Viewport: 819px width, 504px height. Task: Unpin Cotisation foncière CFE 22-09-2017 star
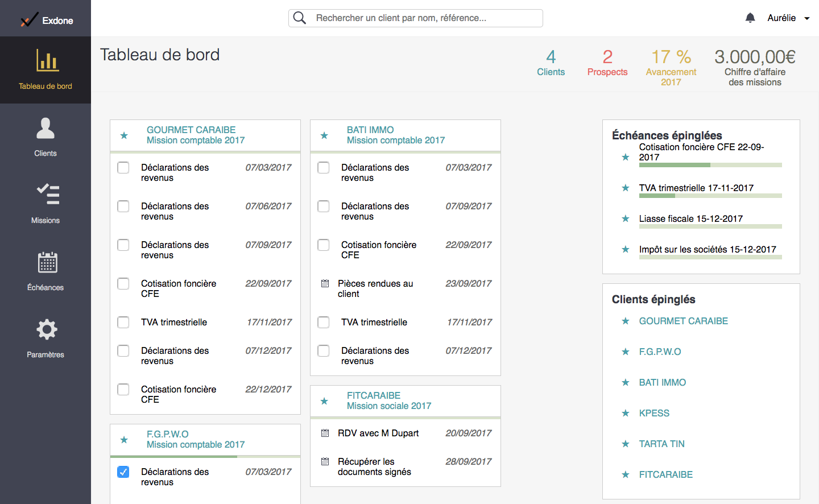[626, 157]
